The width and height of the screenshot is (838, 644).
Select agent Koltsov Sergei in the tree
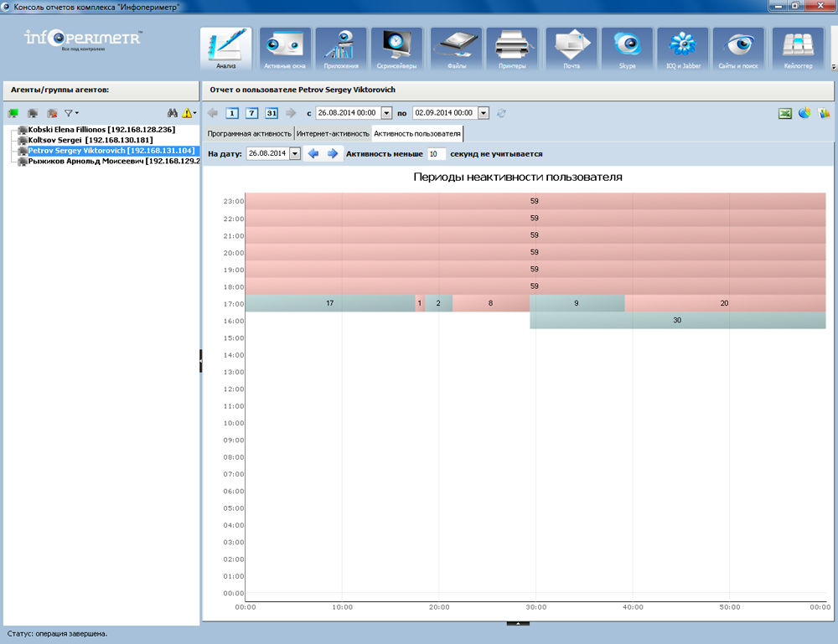coord(91,140)
